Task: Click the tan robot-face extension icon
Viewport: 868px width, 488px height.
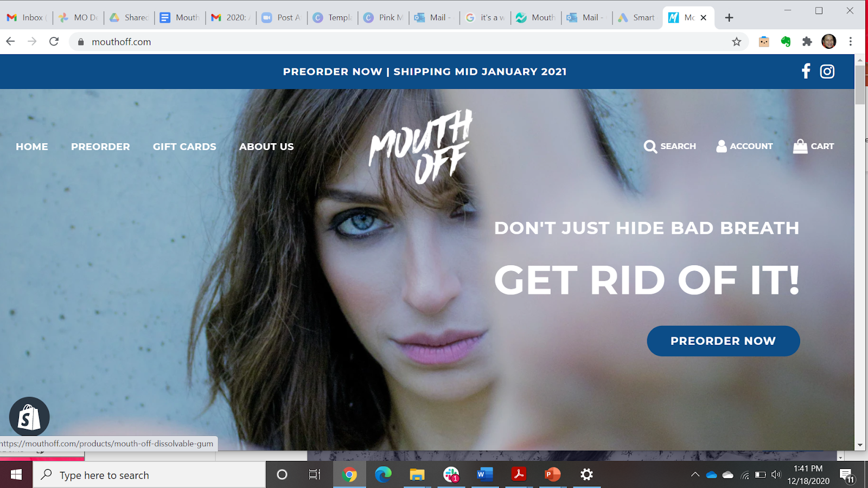Action: (x=764, y=42)
